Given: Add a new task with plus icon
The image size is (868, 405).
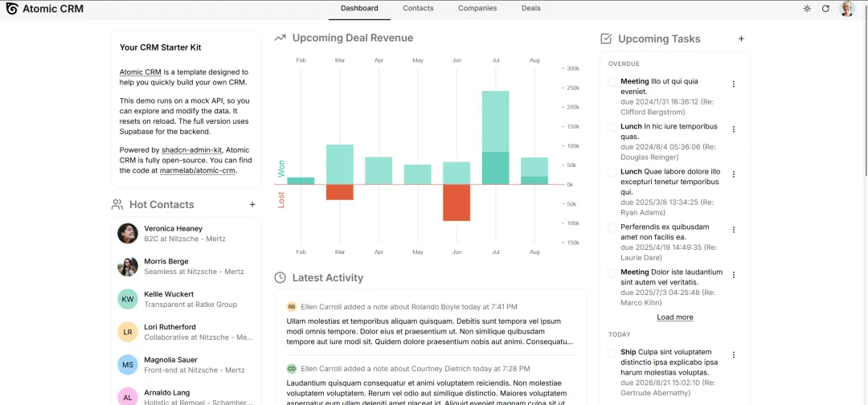Looking at the screenshot, I should pos(741,39).
